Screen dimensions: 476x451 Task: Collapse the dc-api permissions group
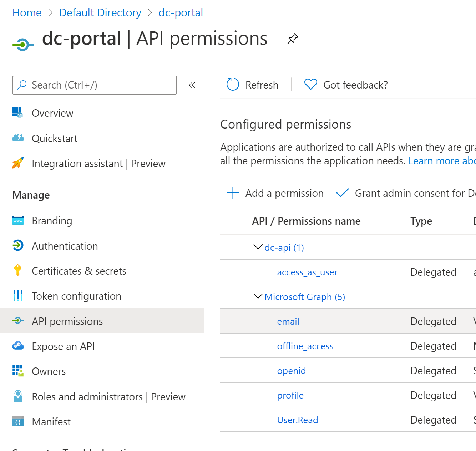tap(258, 247)
